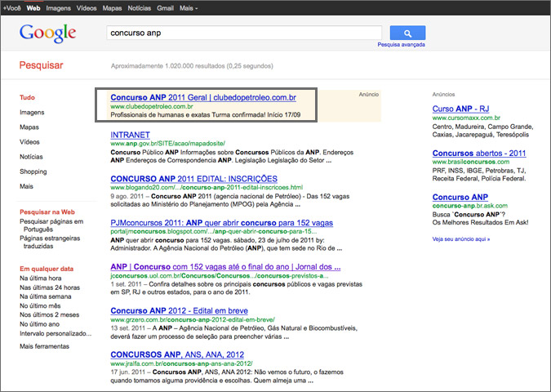The image size is (551, 392).
Task: Open the '+Você' top bar item
Action: pyautogui.click(x=11, y=7)
